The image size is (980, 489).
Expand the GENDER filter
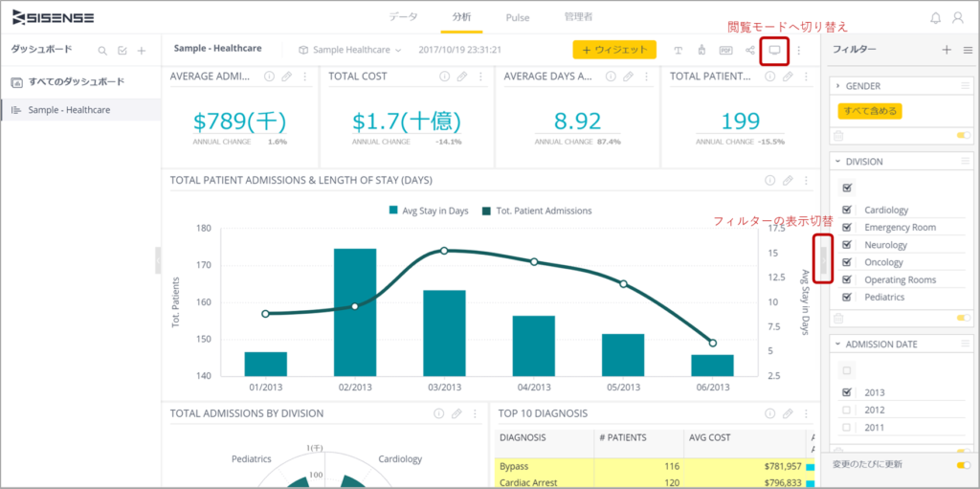pyautogui.click(x=838, y=86)
